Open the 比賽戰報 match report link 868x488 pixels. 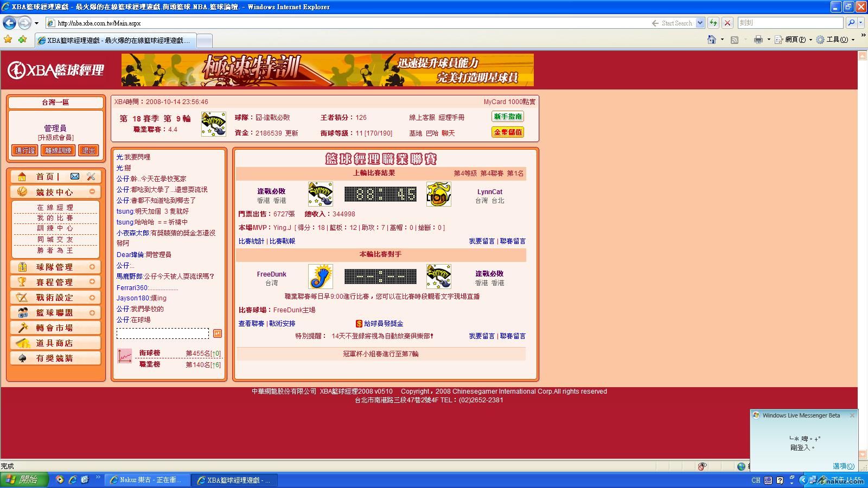tap(282, 241)
